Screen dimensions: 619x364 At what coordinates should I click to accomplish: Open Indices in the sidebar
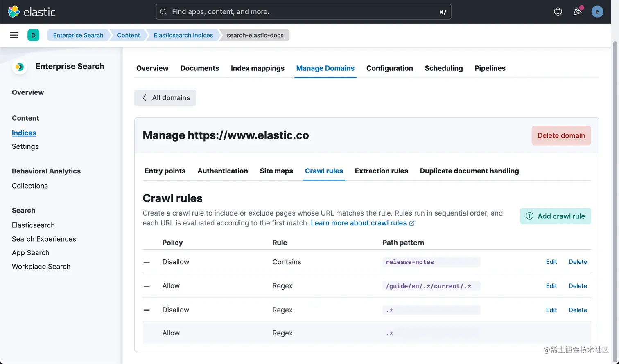point(24,133)
